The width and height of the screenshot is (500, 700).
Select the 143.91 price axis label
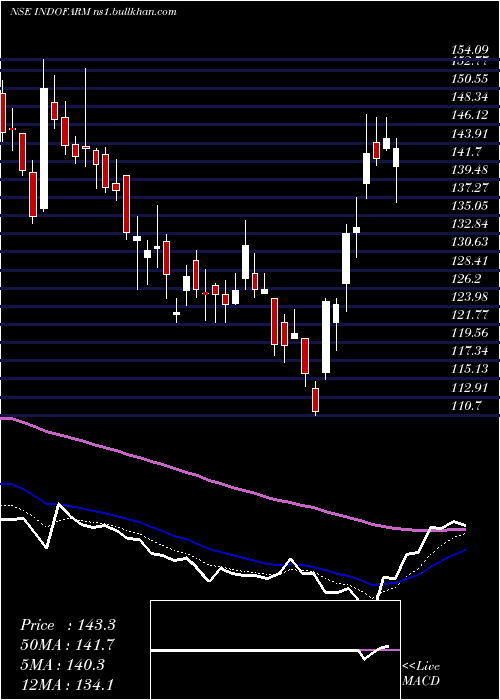(470, 134)
